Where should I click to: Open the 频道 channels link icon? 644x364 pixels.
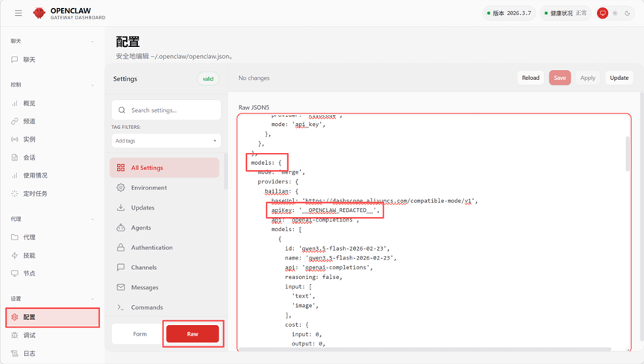[x=14, y=121]
